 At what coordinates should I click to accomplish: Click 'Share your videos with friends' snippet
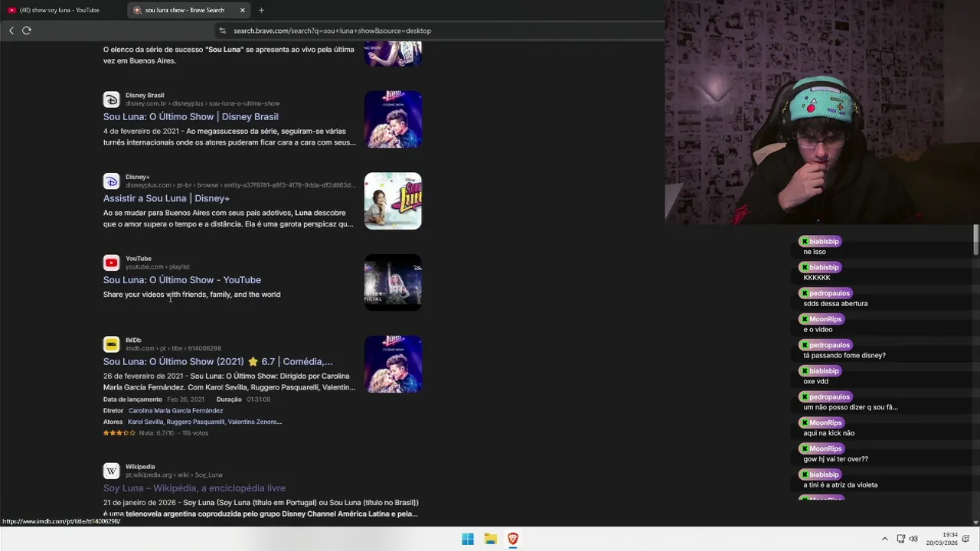(x=191, y=295)
